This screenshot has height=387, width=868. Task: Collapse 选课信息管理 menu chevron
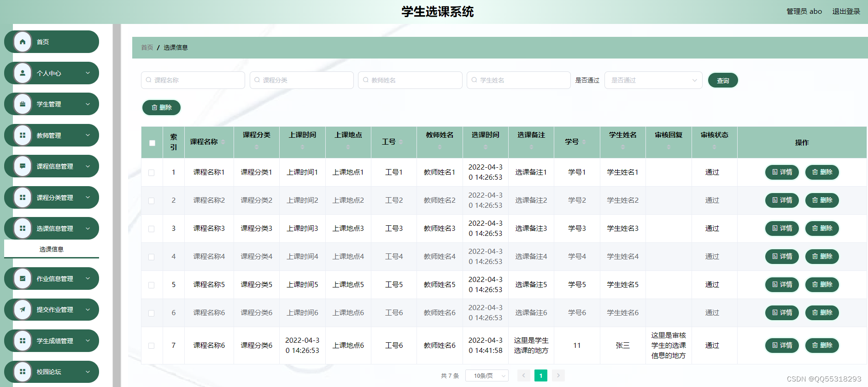(88, 228)
